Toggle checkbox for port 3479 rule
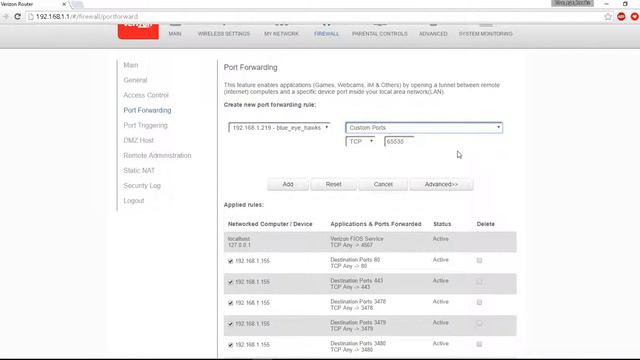This screenshot has width=640, height=360. [231, 324]
